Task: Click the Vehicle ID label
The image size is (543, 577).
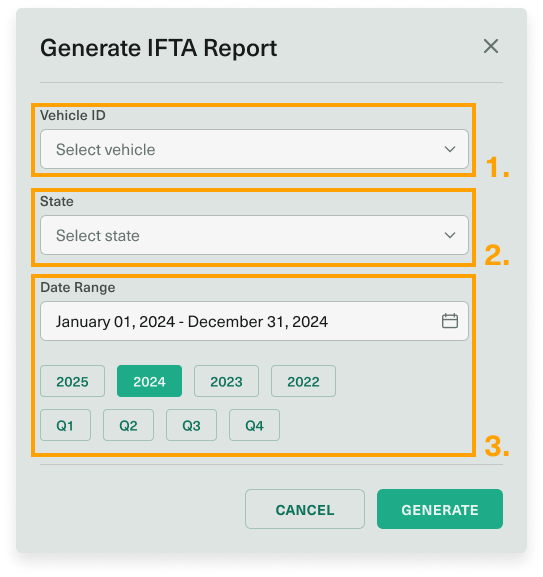Action: pos(73,116)
